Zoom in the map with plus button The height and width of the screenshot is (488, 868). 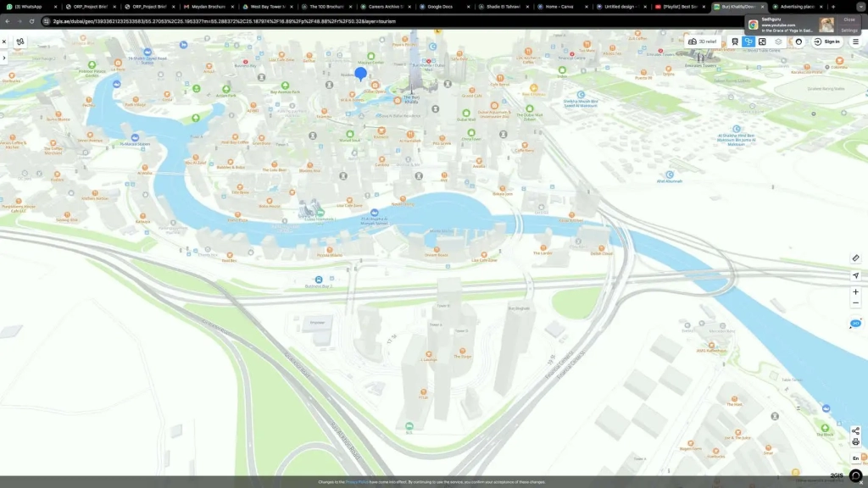[x=855, y=292]
